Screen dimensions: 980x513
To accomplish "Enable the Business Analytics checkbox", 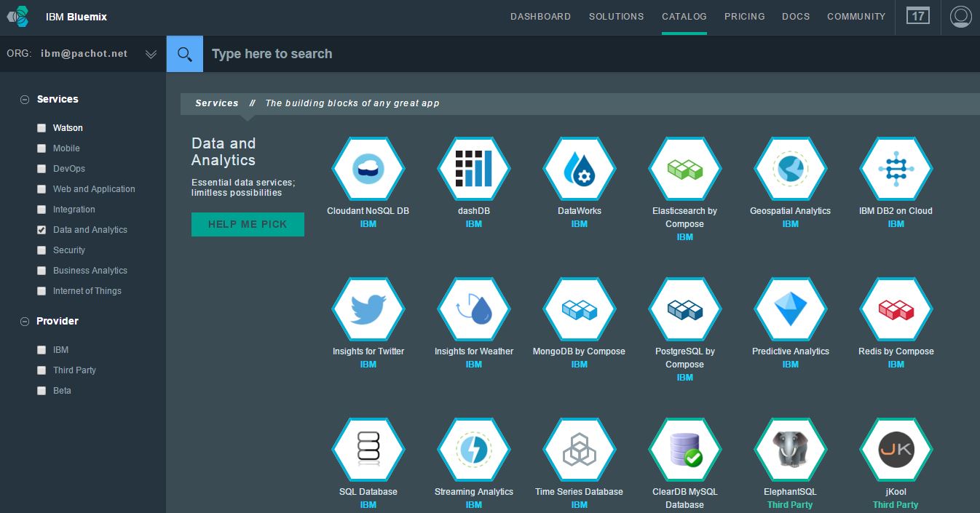I will 42,271.
